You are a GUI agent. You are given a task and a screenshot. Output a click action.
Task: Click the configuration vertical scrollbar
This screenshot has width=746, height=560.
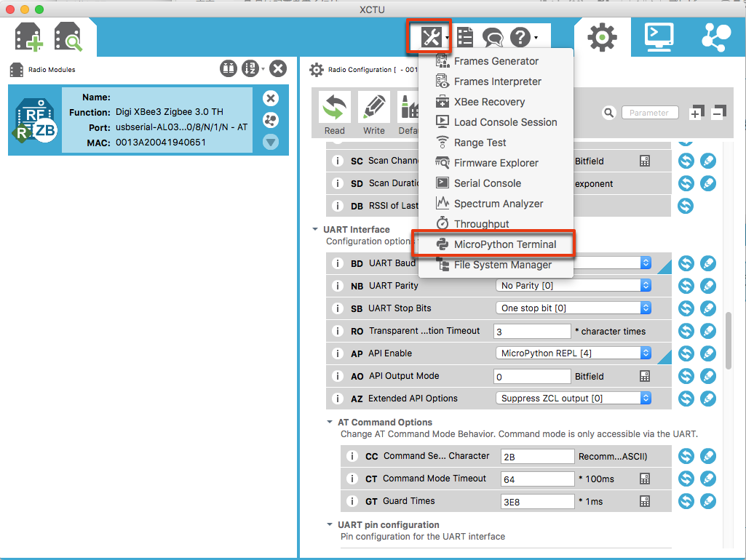coord(729,340)
